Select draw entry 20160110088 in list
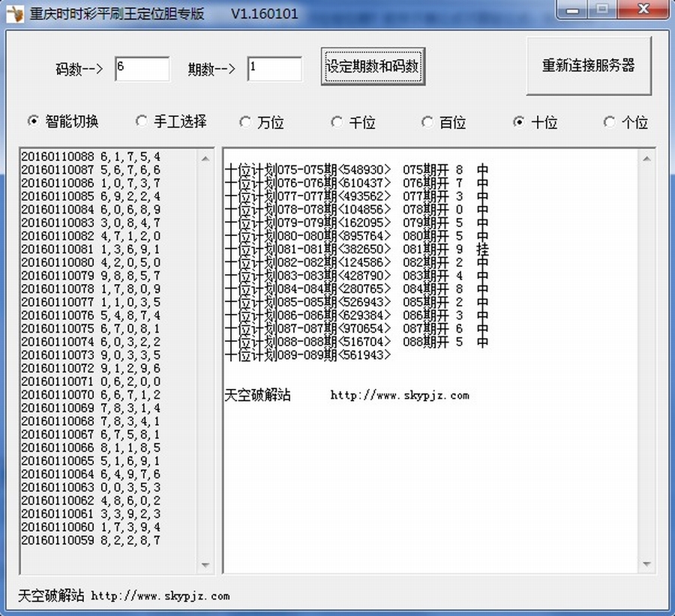The width and height of the screenshot is (675, 616). tap(90, 157)
